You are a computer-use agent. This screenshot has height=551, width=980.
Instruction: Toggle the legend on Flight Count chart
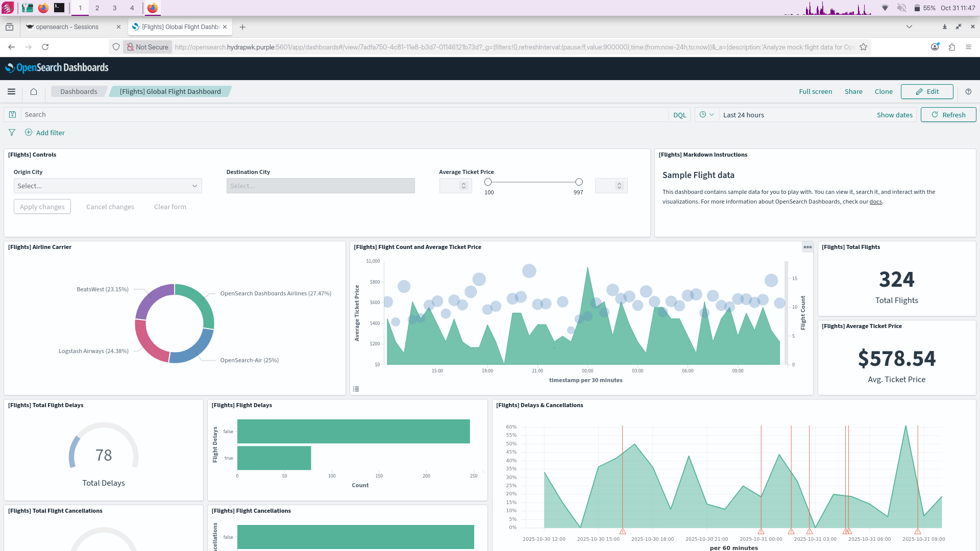(356, 388)
